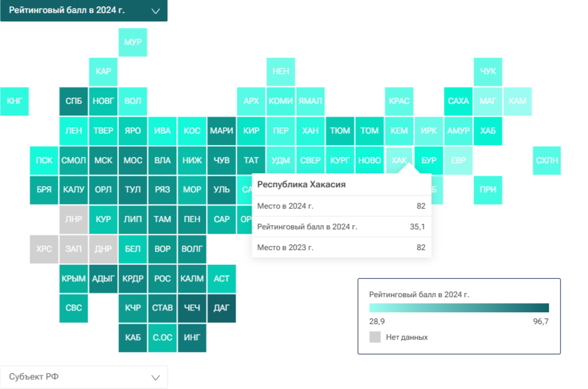Click the МАРИ tile

[x=222, y=131]
